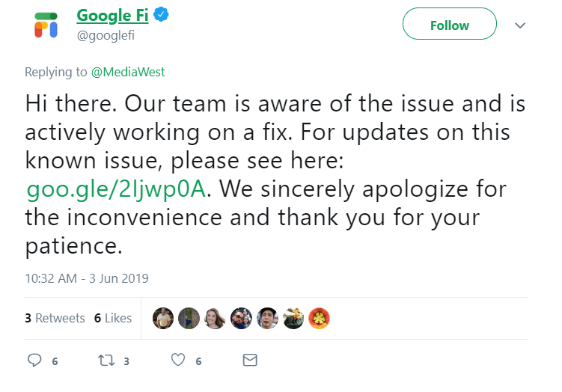Open the @MediaWest profile mention
This screenshot has width=562, height=392.
[x=128, y=72]
